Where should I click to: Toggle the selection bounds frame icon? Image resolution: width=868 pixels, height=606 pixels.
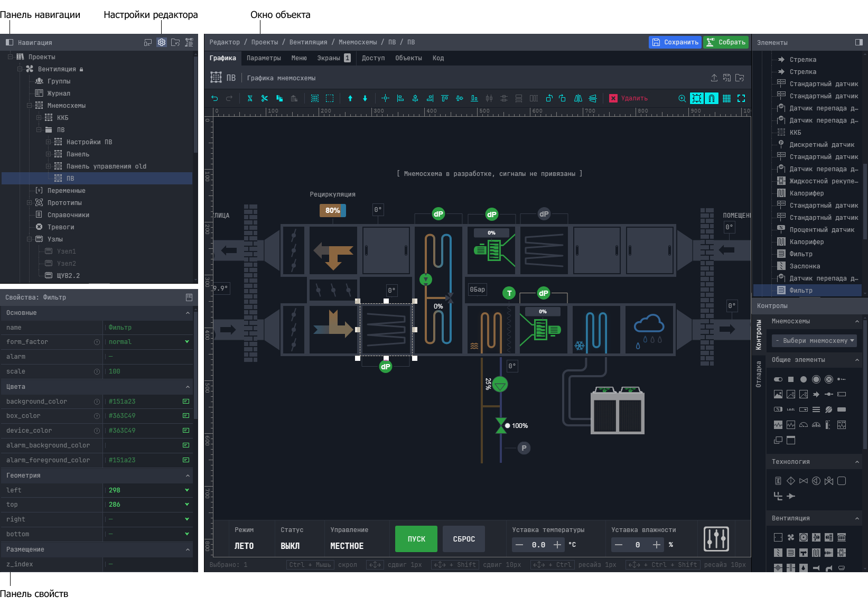[697, 98]
